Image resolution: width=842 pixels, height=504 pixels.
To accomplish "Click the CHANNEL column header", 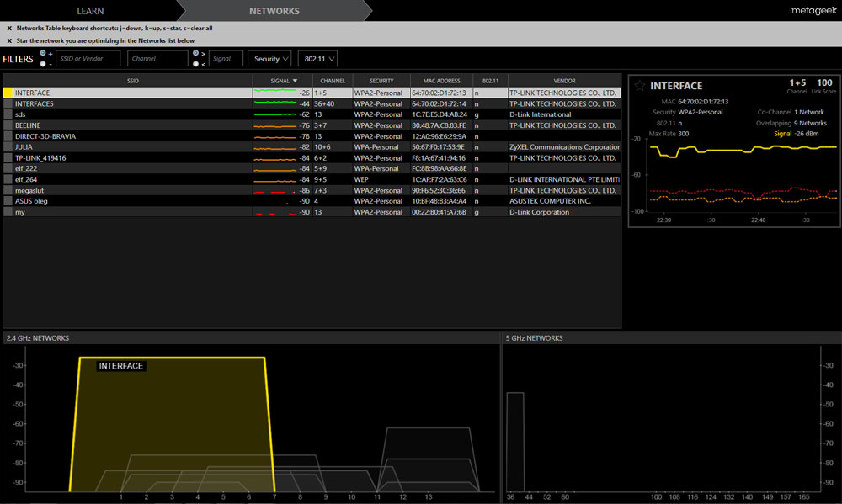I will 333,81.
